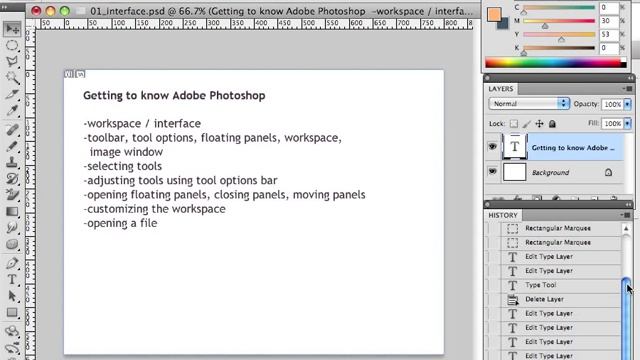The image size is (640, 360).
Task: Click the background color swatch
Action: pos(504,24)
